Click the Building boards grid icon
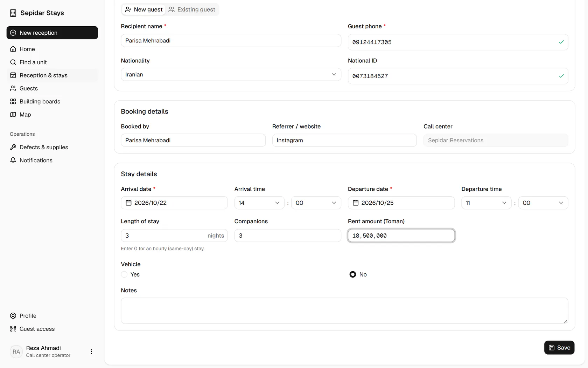 [13, 101]
